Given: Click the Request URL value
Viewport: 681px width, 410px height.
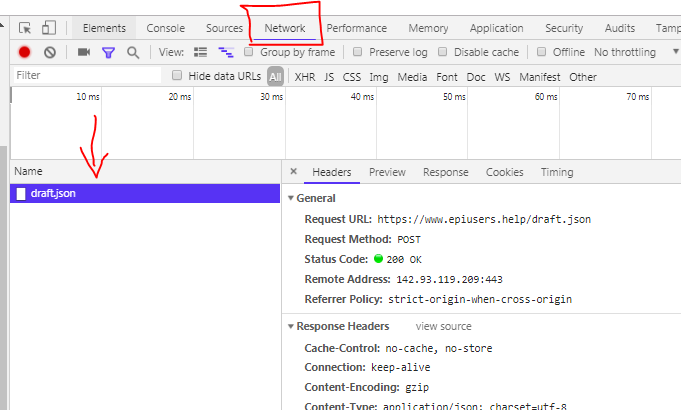Looking at the screenshot, I should [484, 219].
